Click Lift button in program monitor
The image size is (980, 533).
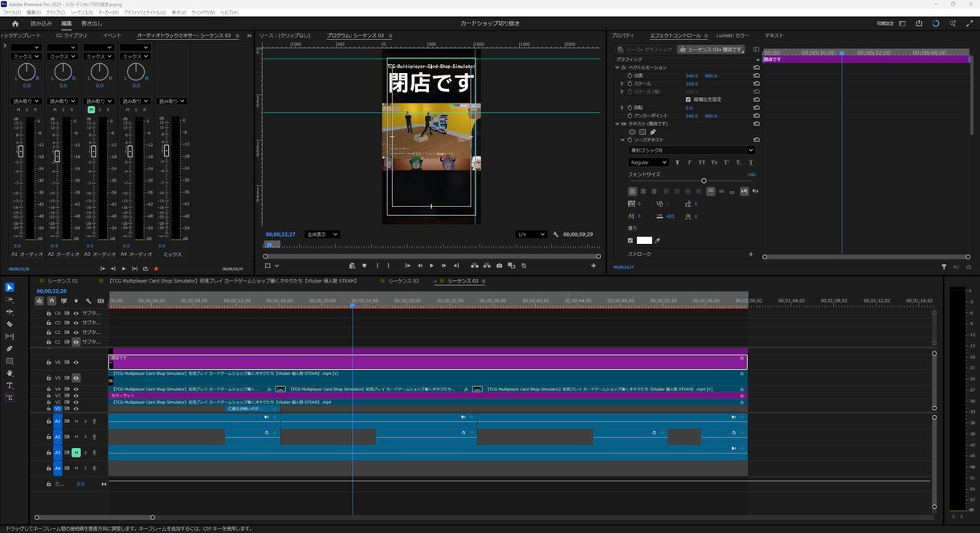click(474, 266)
